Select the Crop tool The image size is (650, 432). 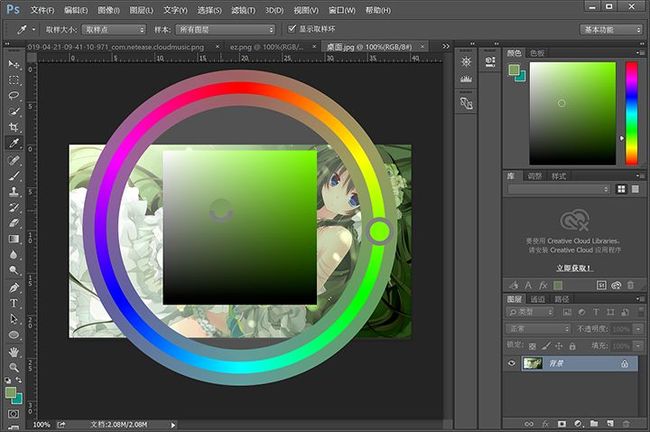point(14,127)
